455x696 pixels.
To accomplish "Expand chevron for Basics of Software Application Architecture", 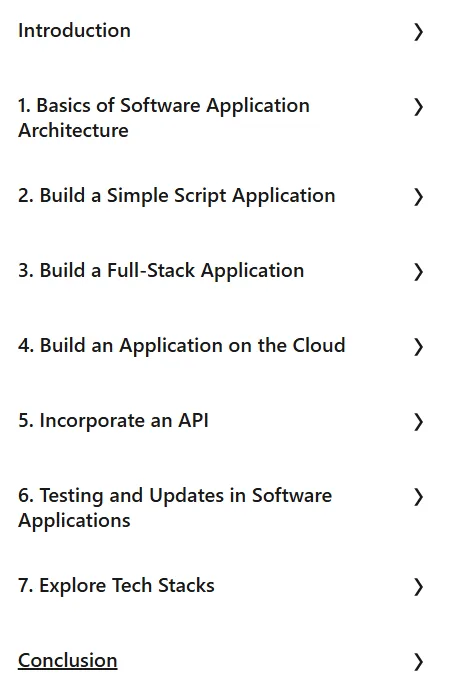I will click(418, 107).
